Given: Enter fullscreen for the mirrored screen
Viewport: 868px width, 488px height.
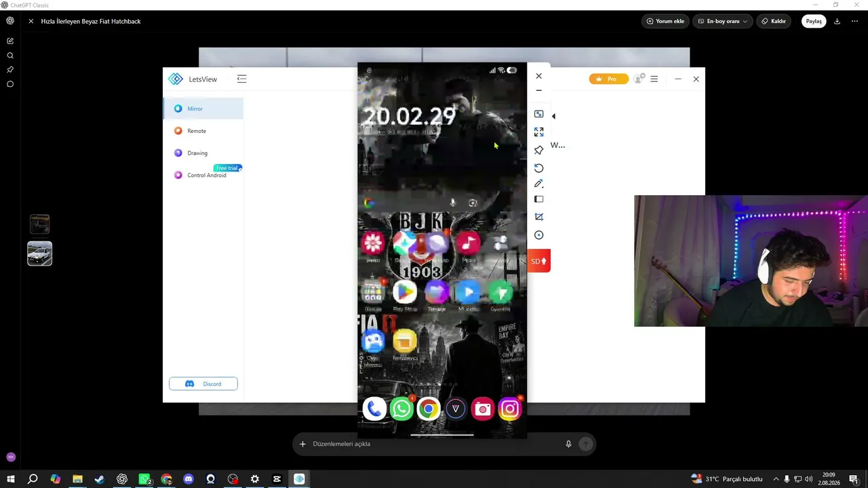Looking at the screenshot, I should [x=538, y=131].
